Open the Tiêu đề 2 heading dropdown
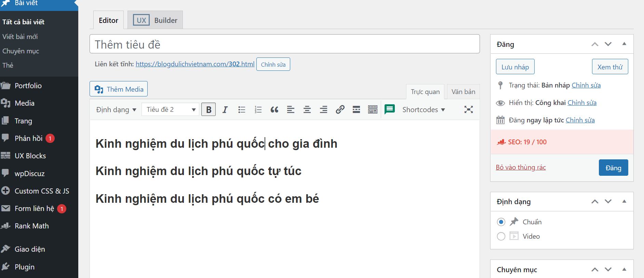Image resolution: width=644 pixels, height=278 pixels. pyautogui.click(x=170, y=109)
